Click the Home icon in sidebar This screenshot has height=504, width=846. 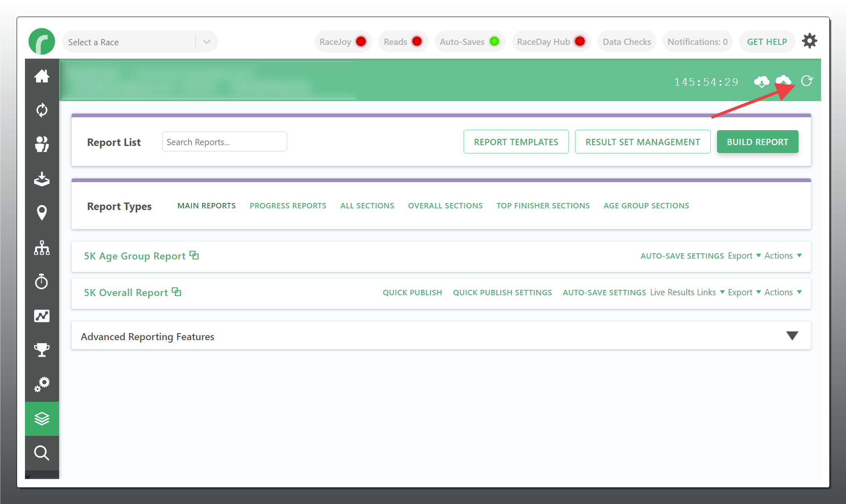pyautogui.click(x=42, y=76)
